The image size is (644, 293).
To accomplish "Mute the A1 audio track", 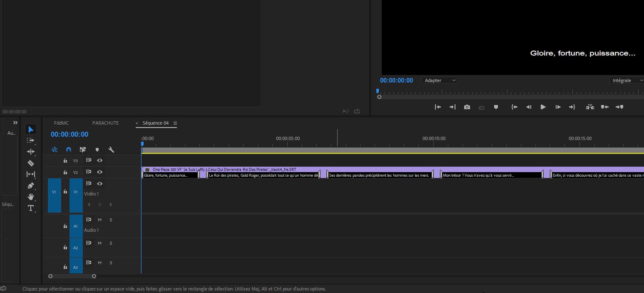I will [99, 220].
